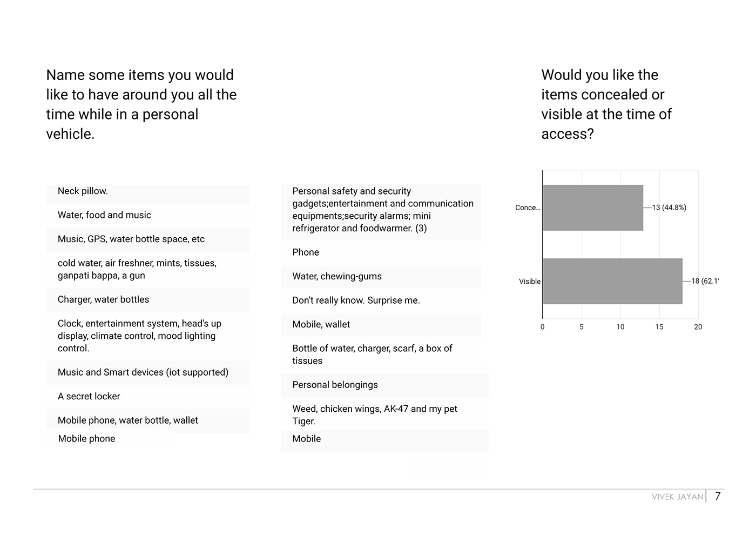Click the Concealed bar in the chart
Image resolution: width=756 pixels, height=535 pixels.
[592, 208]
